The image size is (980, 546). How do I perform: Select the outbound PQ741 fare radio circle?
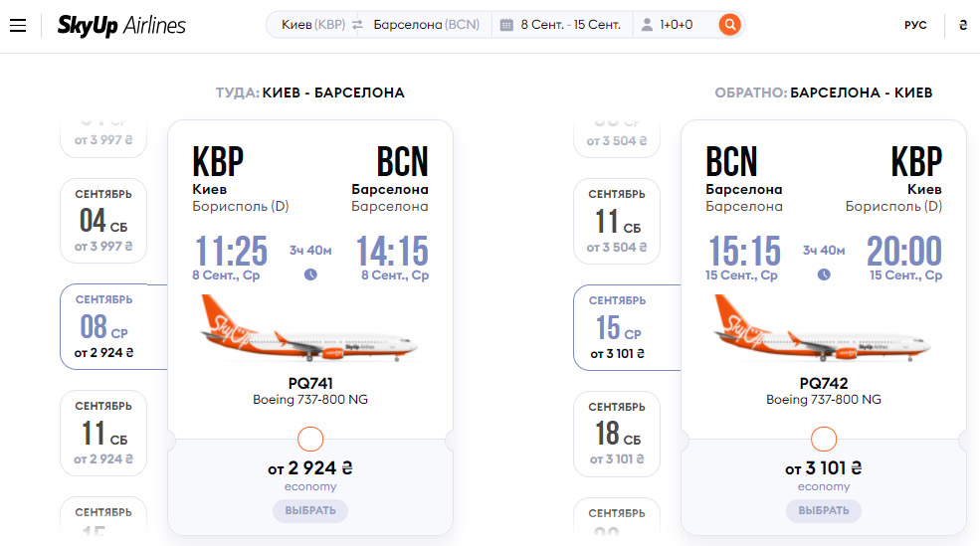(310, 440)
